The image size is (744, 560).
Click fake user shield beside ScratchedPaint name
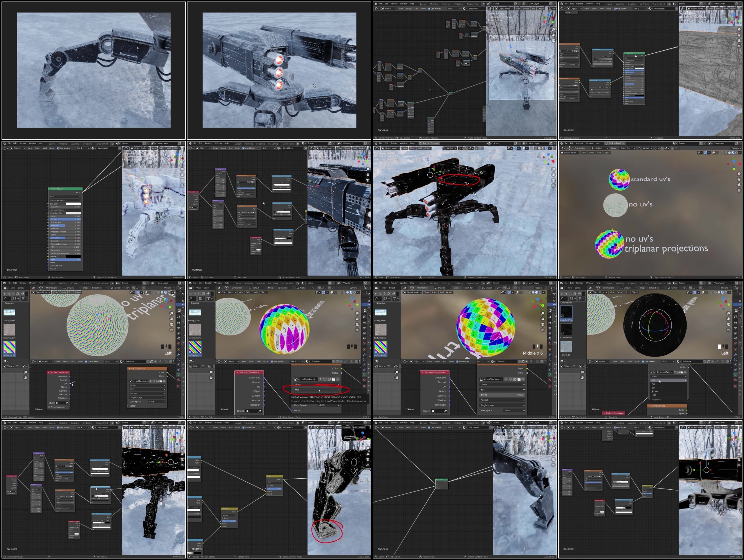(x=675, y=372)
